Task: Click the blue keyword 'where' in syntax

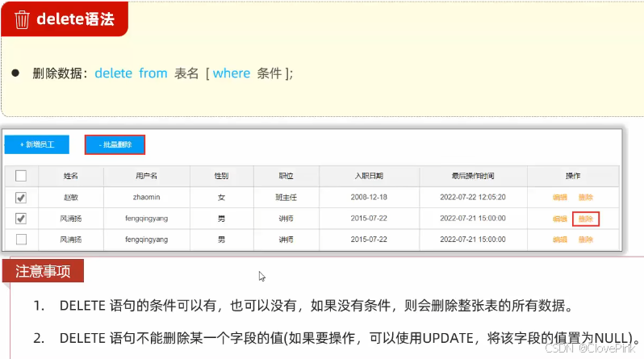Action: tap(232, 73)
